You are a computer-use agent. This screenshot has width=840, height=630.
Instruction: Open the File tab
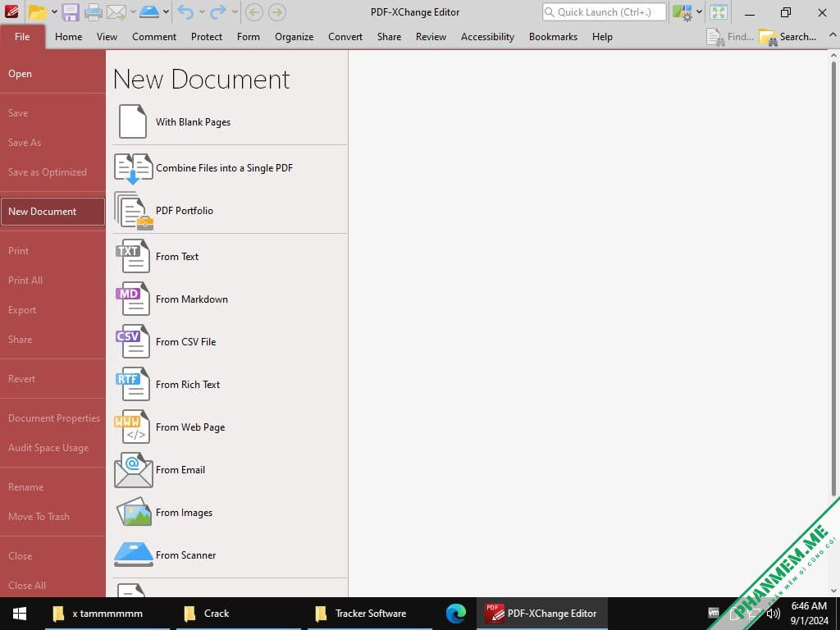tap(22, 37)
